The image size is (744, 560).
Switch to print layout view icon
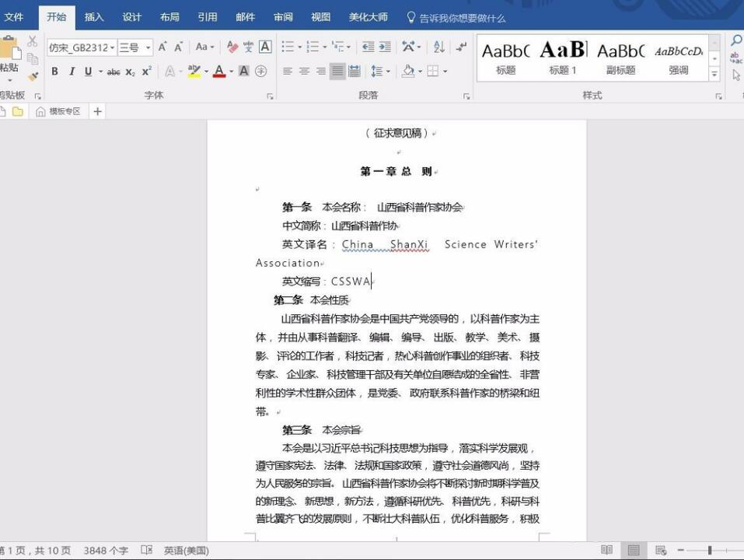point(634,550)
